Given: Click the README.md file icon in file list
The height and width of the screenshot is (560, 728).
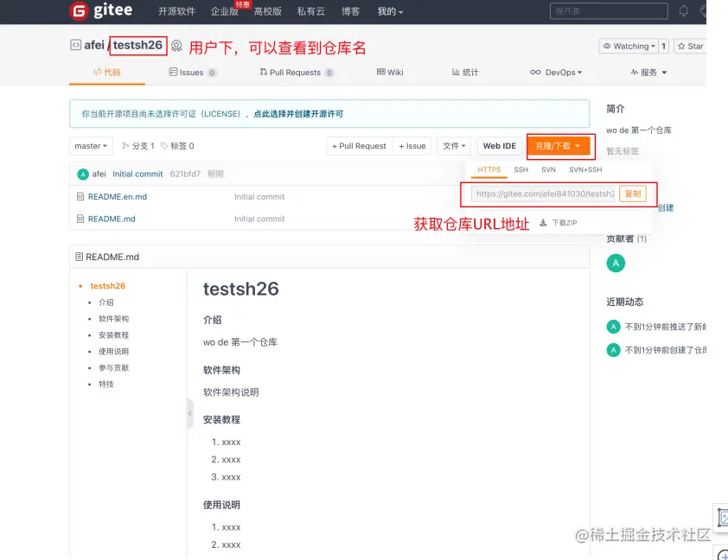Looking at the screenshot, I should point(80,219).
